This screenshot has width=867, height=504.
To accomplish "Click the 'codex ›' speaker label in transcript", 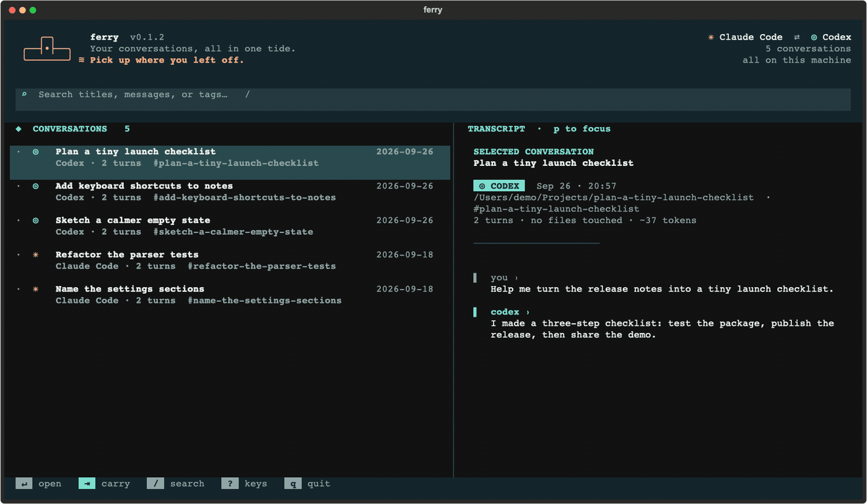I will coord(510,312).
